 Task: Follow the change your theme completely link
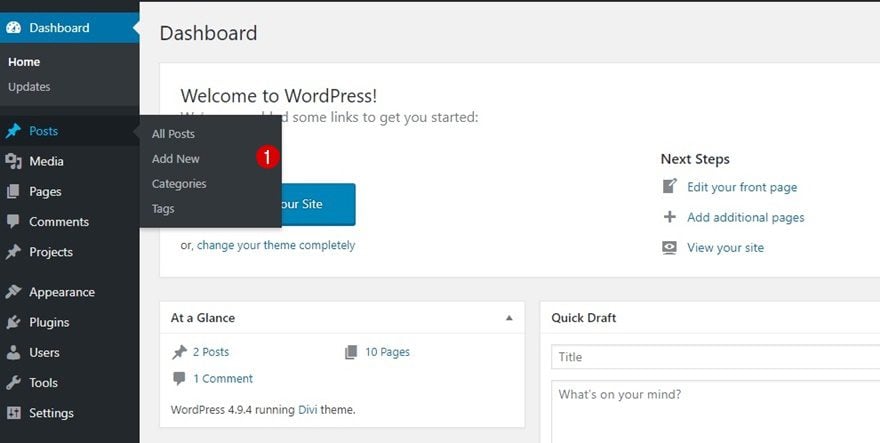pyautogui.click(x=276, y=245)
